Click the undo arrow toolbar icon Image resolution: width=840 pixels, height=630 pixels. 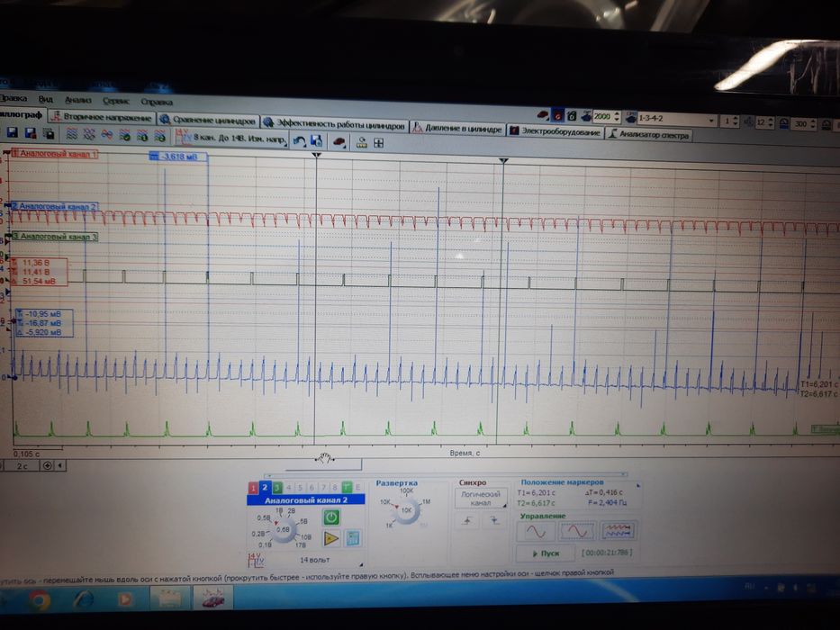click(299, 141)
